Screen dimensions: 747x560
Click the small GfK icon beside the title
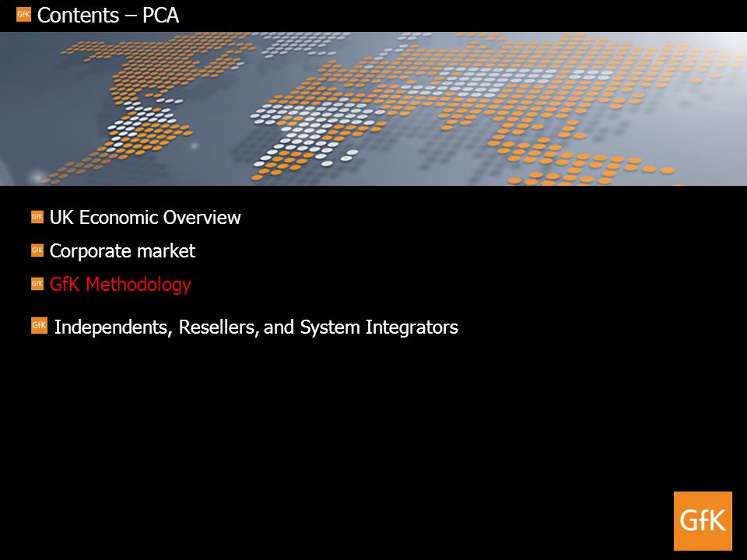pyautogui.click(x=23, y=14)
